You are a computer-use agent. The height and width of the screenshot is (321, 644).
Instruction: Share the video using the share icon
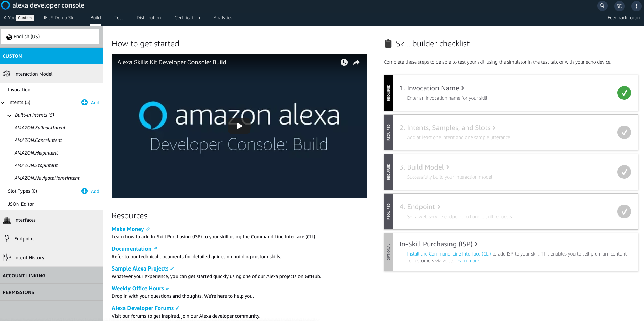[x=356, y=62]
